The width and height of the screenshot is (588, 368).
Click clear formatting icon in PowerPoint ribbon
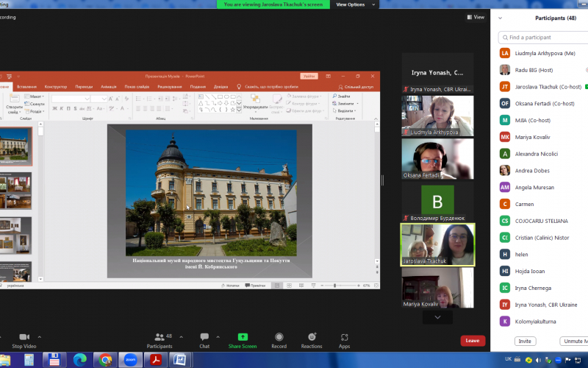click(x=126, y=99)
